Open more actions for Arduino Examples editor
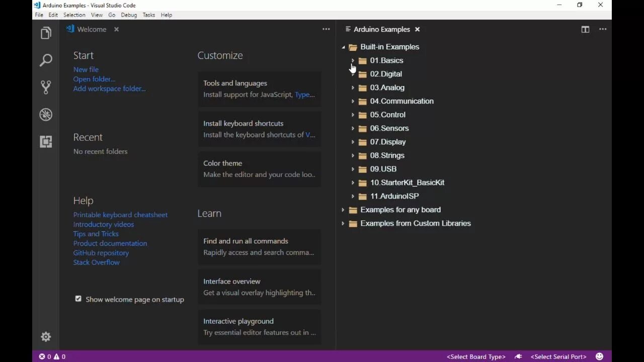The width and height of the screenshot is (644, 362). [x=603, y=29]
